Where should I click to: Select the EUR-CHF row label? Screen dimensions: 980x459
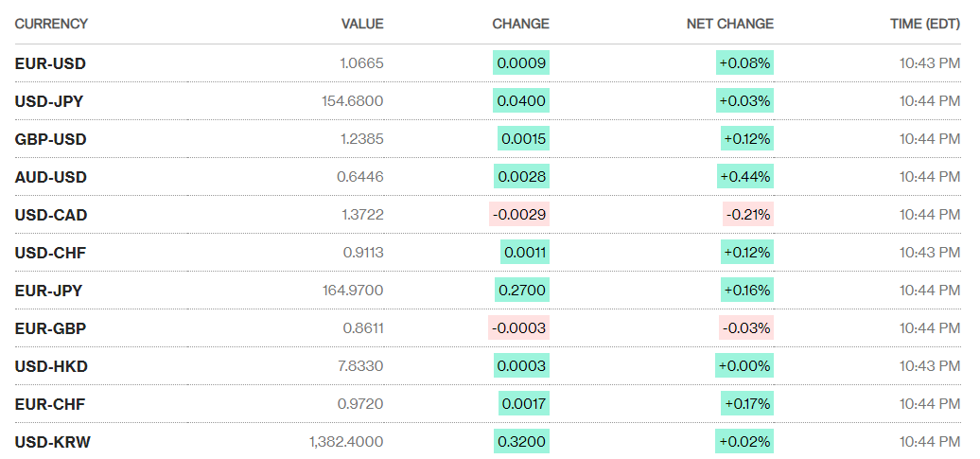50,404
